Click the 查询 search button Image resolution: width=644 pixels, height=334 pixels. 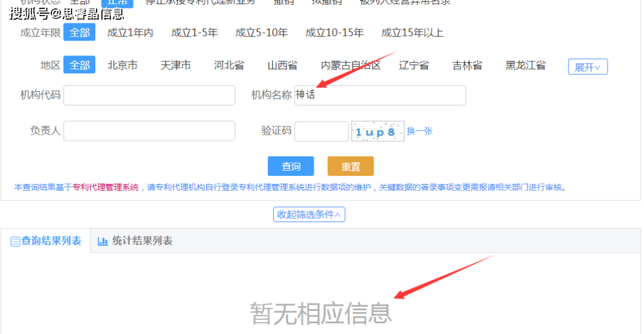tap(290, 166)
